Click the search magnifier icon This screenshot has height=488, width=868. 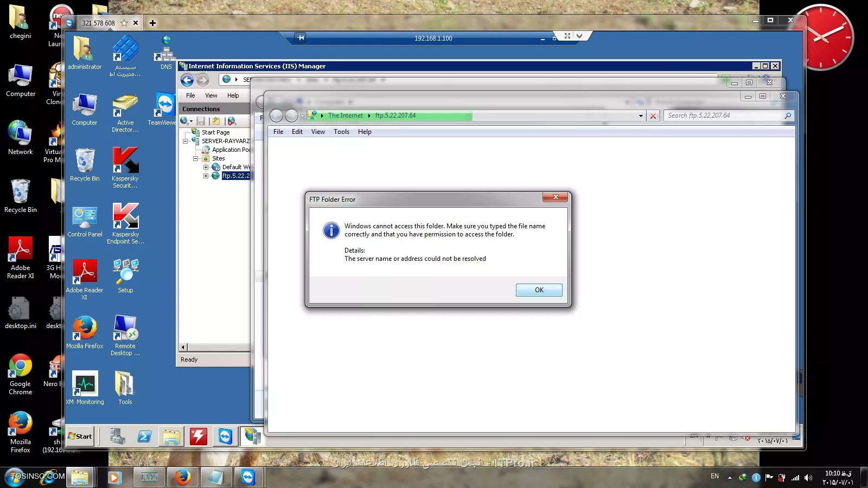coord(788,115)
